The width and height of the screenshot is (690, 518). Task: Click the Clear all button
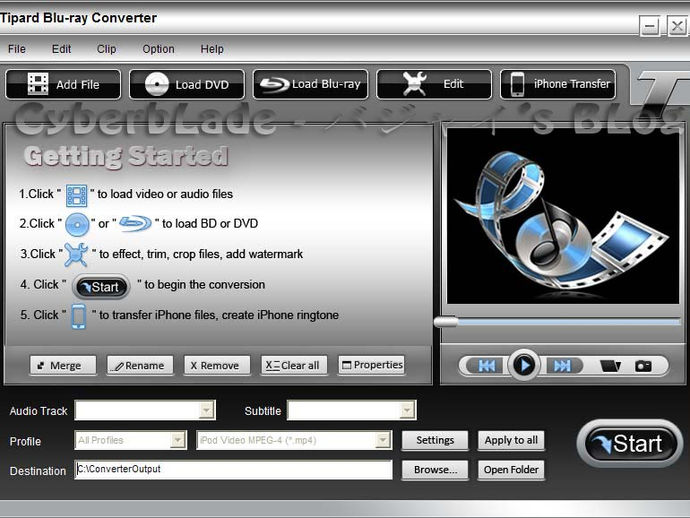point(294,365)
